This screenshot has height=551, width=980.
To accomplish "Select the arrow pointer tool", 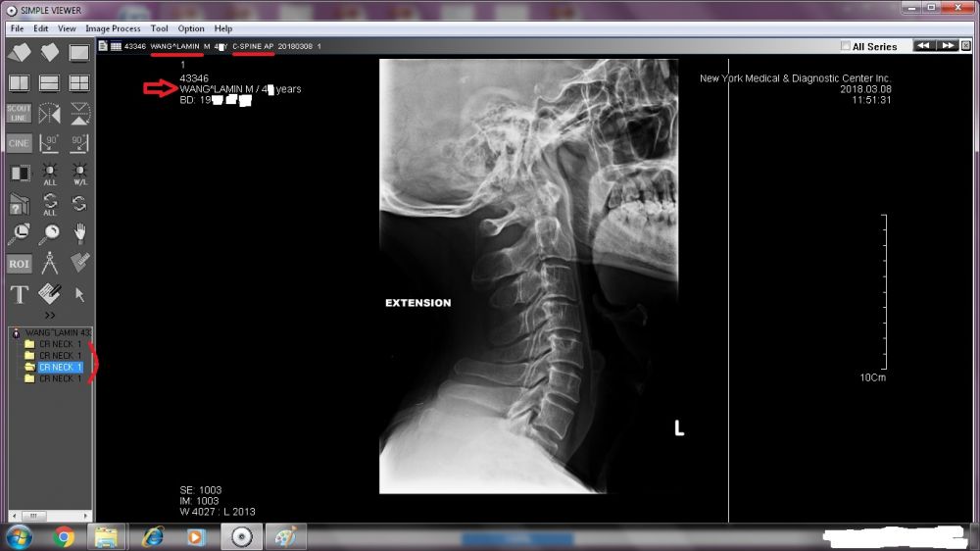I will [79, 294].
